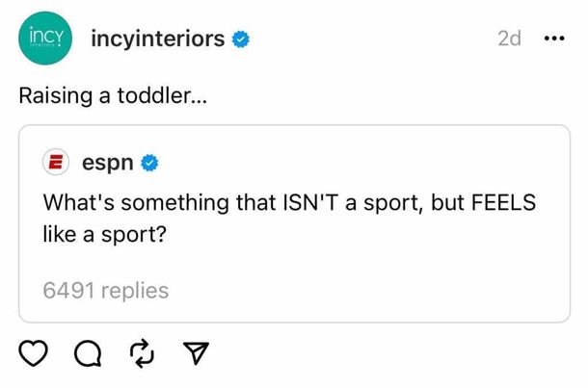Click the word "Raising" in the caption

(x=50, y=96)
